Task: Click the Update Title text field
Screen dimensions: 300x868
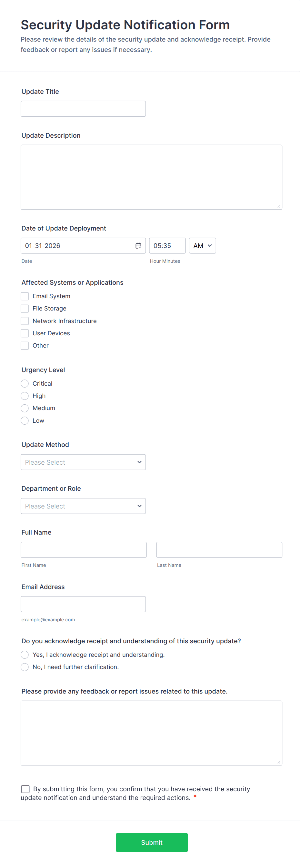Action: [x=83, y=109]
